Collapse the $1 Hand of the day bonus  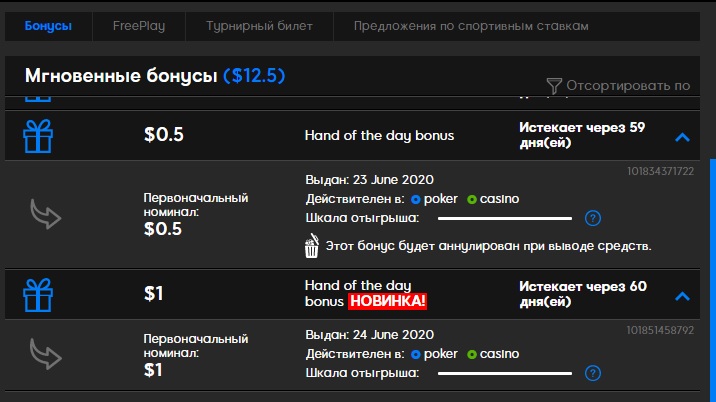[x=682, y=296]
